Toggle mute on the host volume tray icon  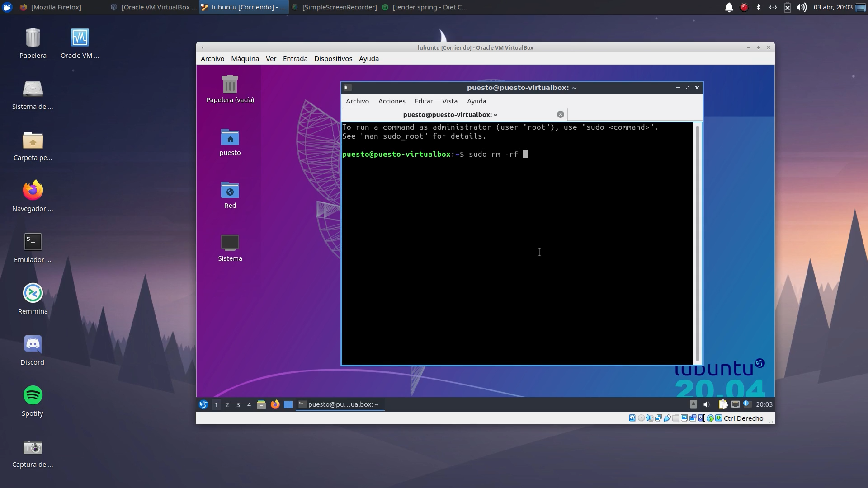802,7
